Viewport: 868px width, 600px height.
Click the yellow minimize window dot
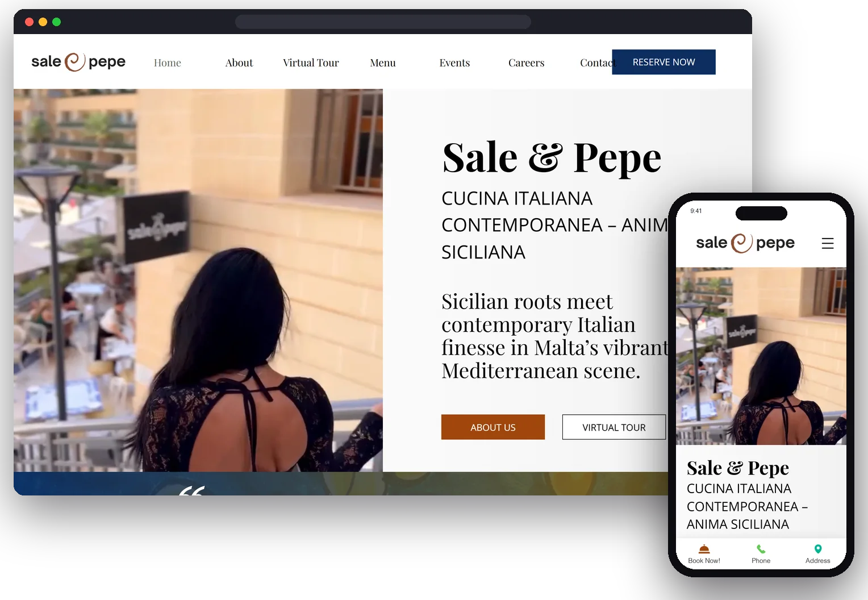point(43,22)
